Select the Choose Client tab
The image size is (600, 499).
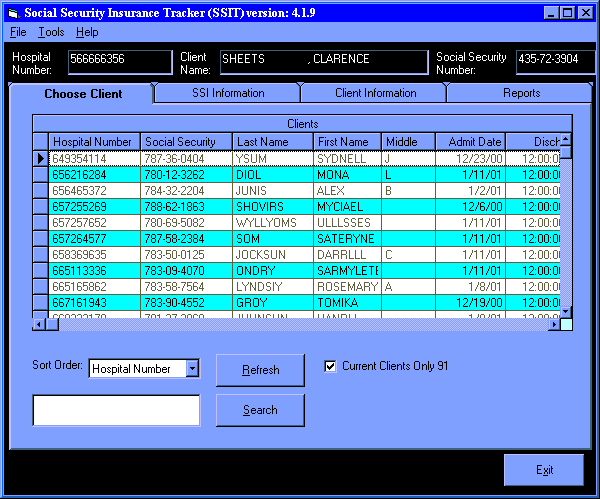(x=83, y=94)
